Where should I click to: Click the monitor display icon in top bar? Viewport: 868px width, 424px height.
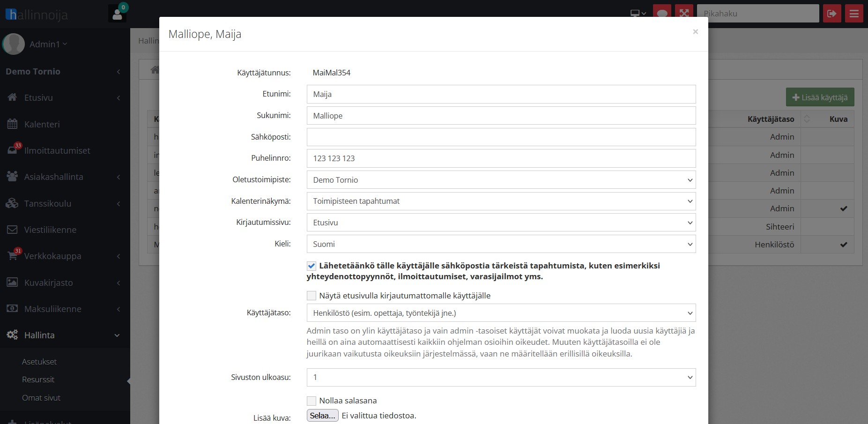638,14
